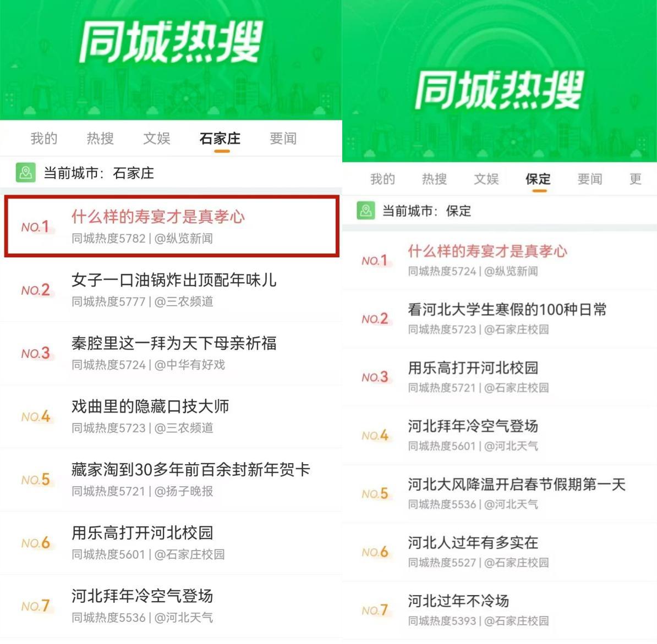Open the 文娱 tab in left panel
Image resolution: width=657 pixels, height=644 pixels.
pyautogui.click(x=157, y=139)
